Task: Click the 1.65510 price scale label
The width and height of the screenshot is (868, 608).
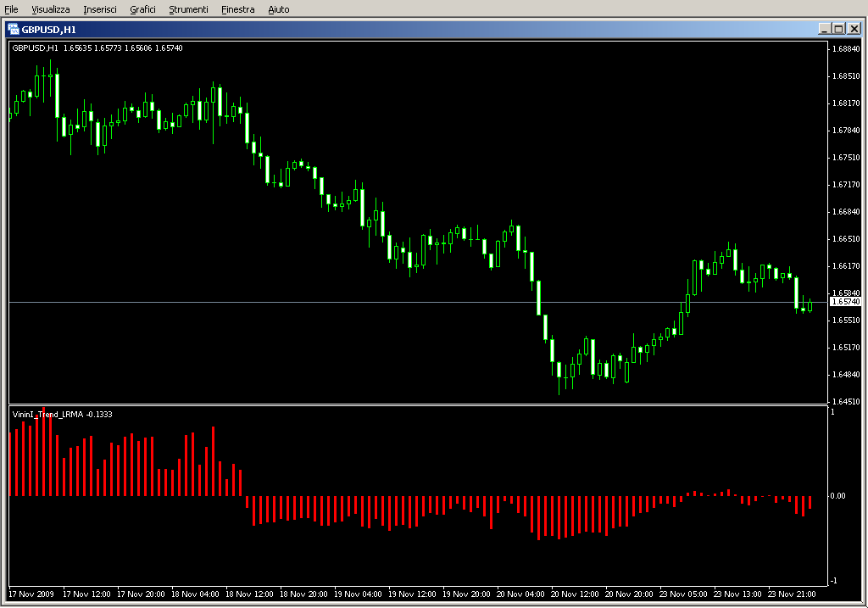Action: pyautogui.click(x=847, y=320)
